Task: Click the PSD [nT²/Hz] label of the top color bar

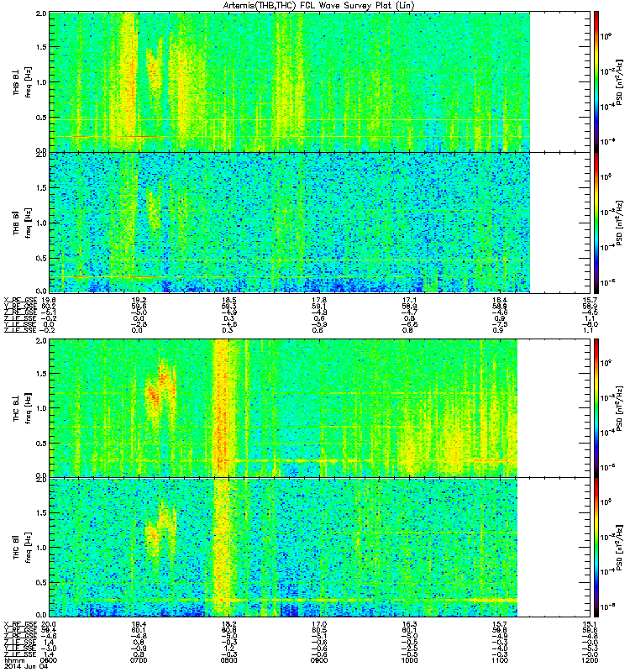Action: 619,81
